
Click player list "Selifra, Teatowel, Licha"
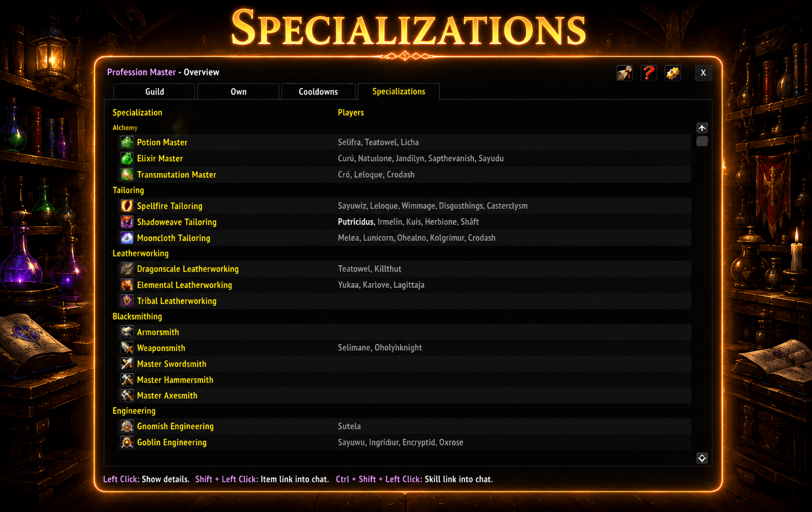(x=378, y=142)
